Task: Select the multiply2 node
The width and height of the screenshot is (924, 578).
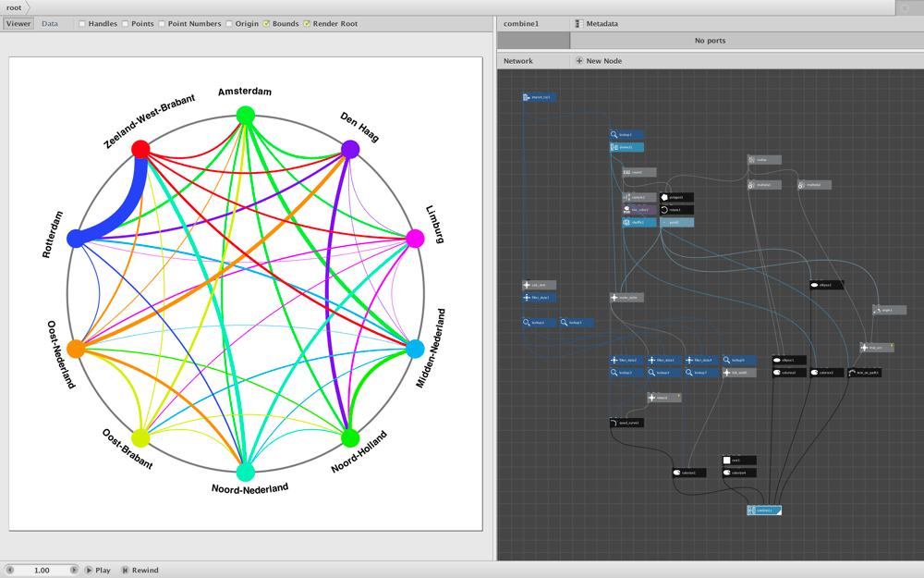Action: click(x=814, y=185)
